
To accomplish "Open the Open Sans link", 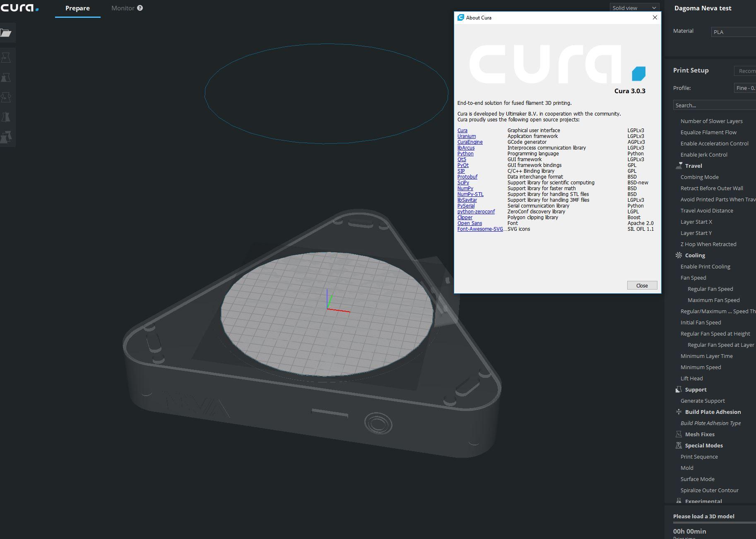I will pos(469,223).
